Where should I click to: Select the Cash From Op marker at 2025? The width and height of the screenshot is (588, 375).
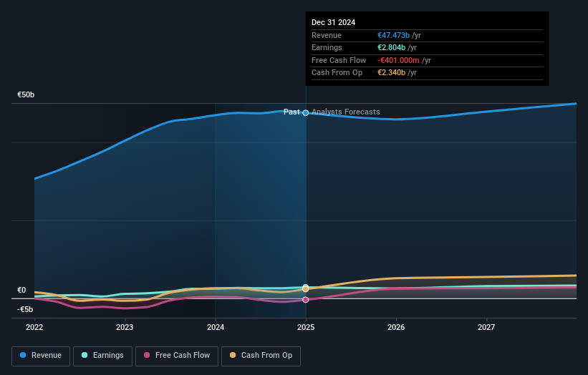[x=306, y=289]
